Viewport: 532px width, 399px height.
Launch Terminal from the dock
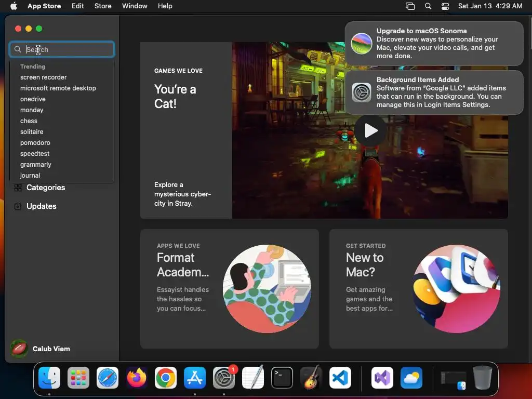coord(282,378)
